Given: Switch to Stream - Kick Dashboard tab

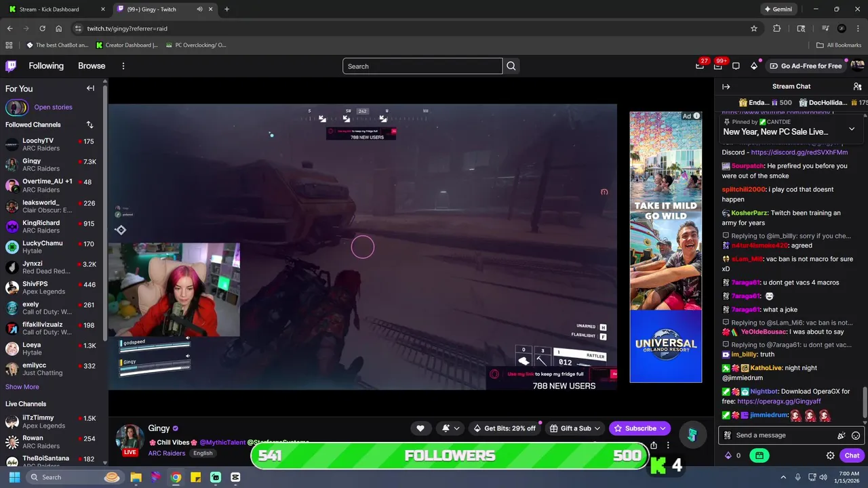Looking at the screenshot, I should (x=57, y=9).
